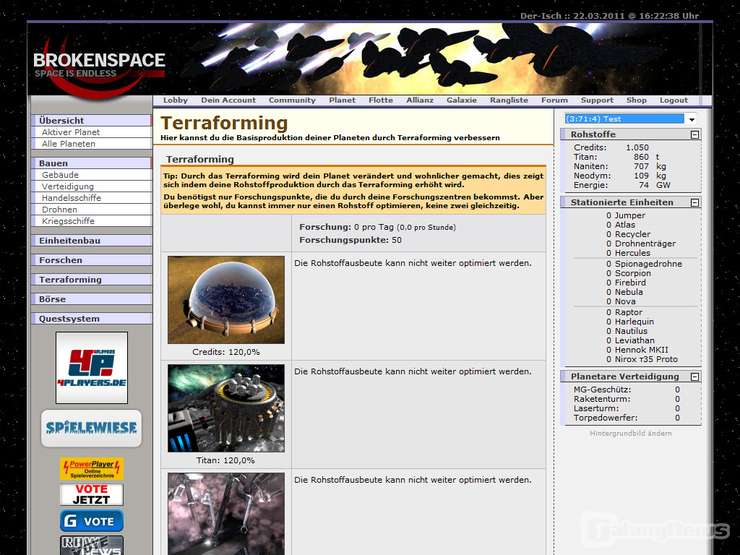This screenshot has height=555, width=740.
Task: Click the Credits: 120,0% label
Action: (x=226, y=352)
